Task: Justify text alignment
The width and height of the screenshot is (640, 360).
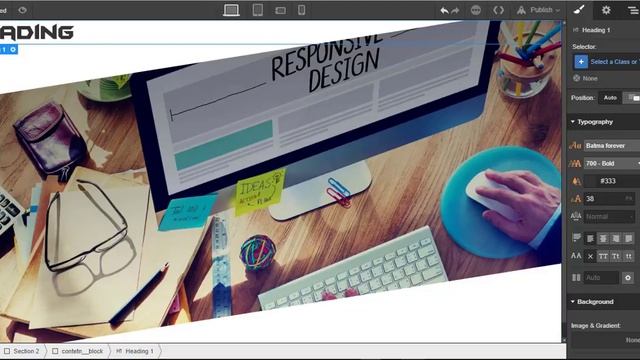Action: (629, 238)
